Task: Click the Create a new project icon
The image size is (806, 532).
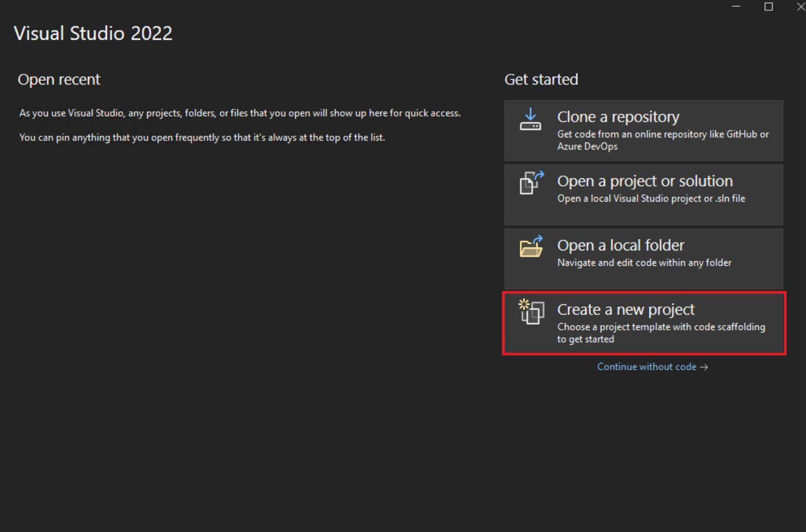Action: [x=531, y=312]
